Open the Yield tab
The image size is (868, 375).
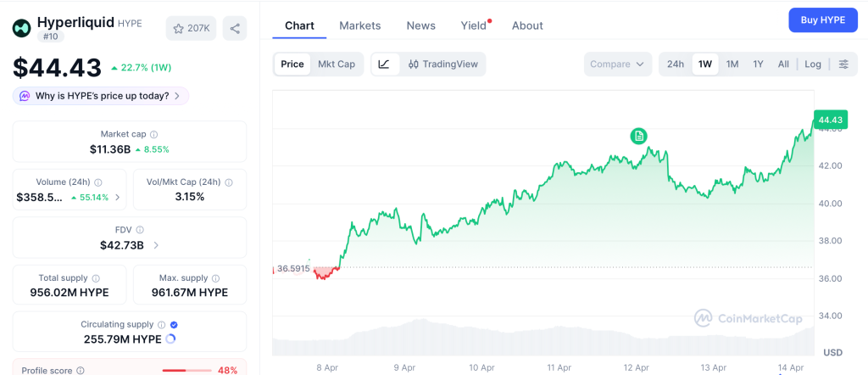pos(474,25)
